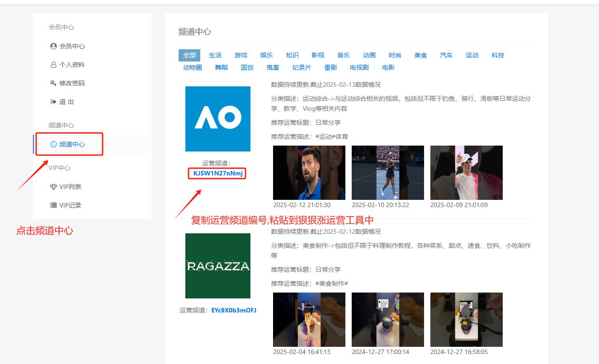
Task: Click text 截止2025-02-13数据情况
Action: coord(346,85)
